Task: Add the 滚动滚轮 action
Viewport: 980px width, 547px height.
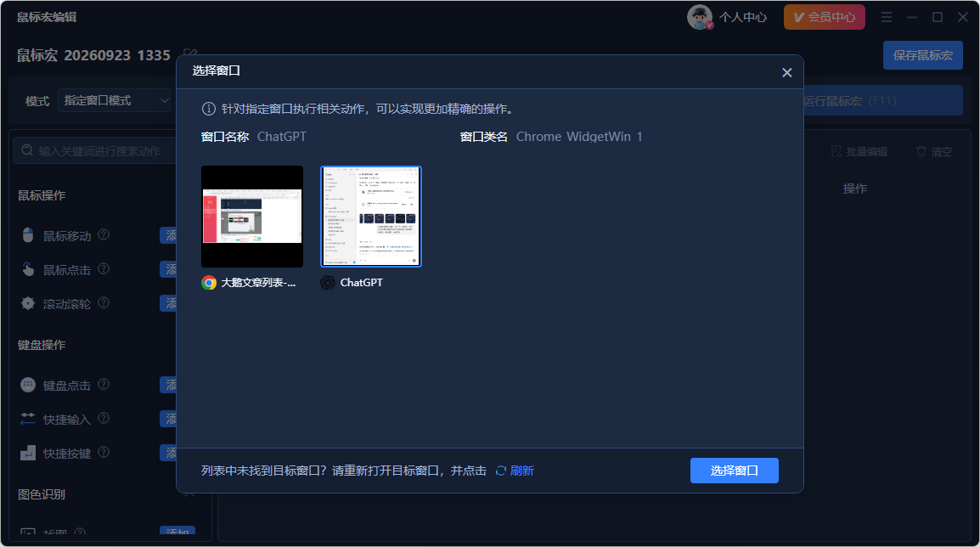Action: 169,303
